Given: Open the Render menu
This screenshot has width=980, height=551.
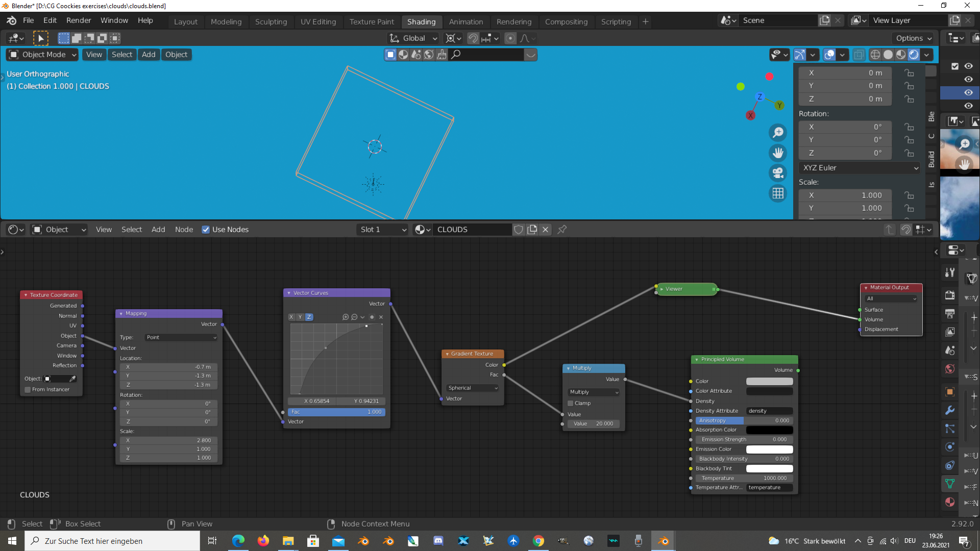Looking at the screenshot, I should 79,20.
